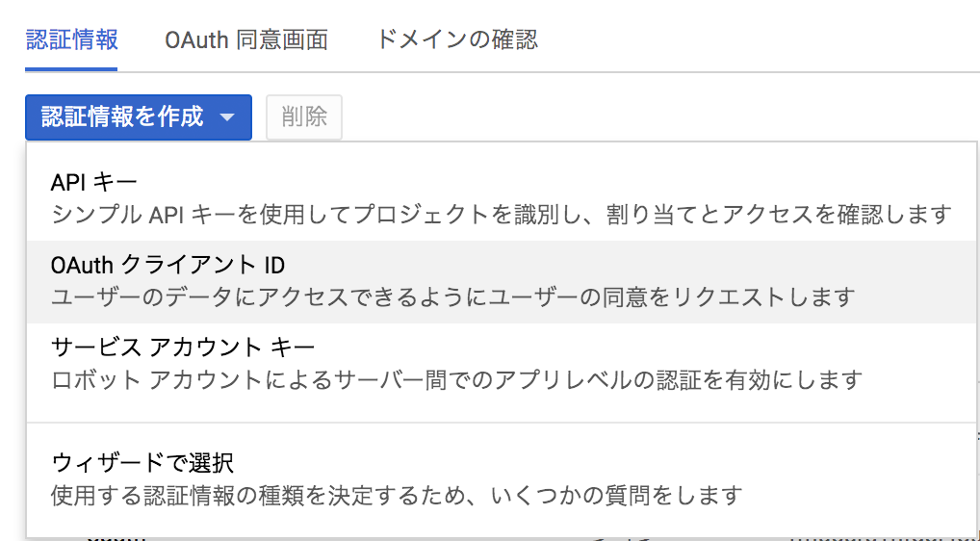
Task: Choose OAuth クライアント ID from the menu
Action: 502,282
